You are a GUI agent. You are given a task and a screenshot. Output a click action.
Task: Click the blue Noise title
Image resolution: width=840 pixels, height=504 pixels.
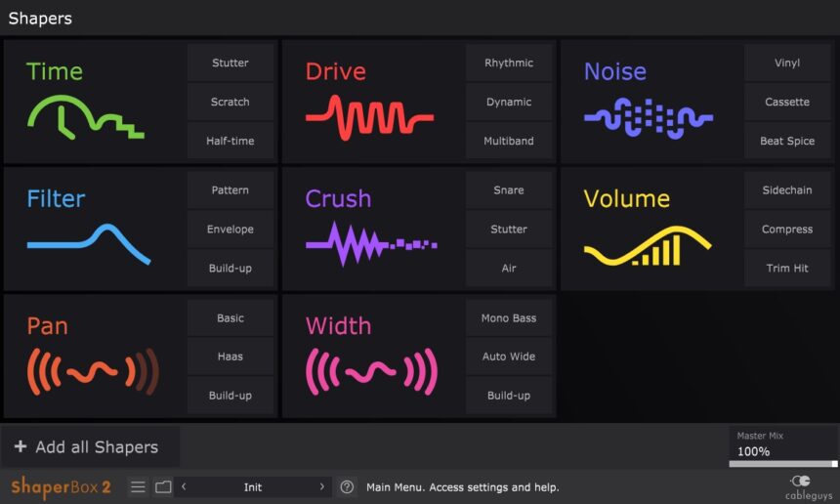[x=615, y=71]
